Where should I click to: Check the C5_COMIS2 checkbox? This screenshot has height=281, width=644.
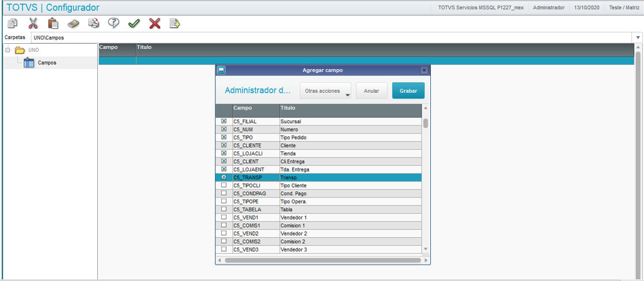[224, 241]
